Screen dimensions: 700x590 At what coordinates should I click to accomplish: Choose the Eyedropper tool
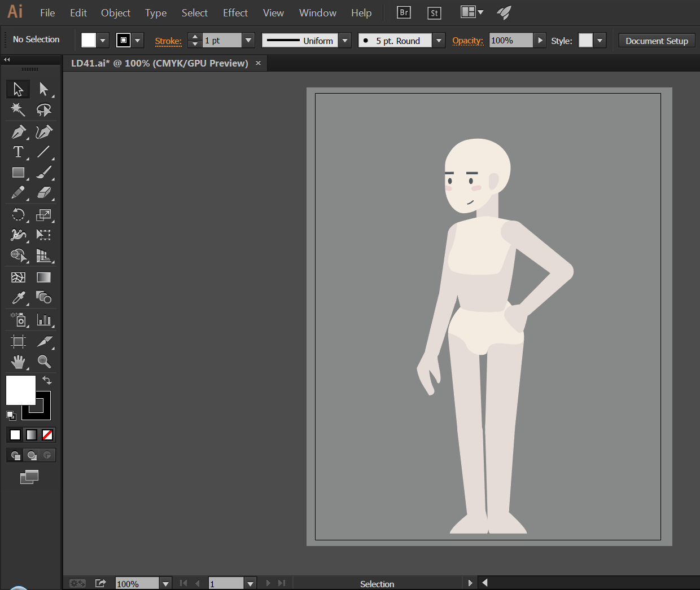tap(18, 297)
